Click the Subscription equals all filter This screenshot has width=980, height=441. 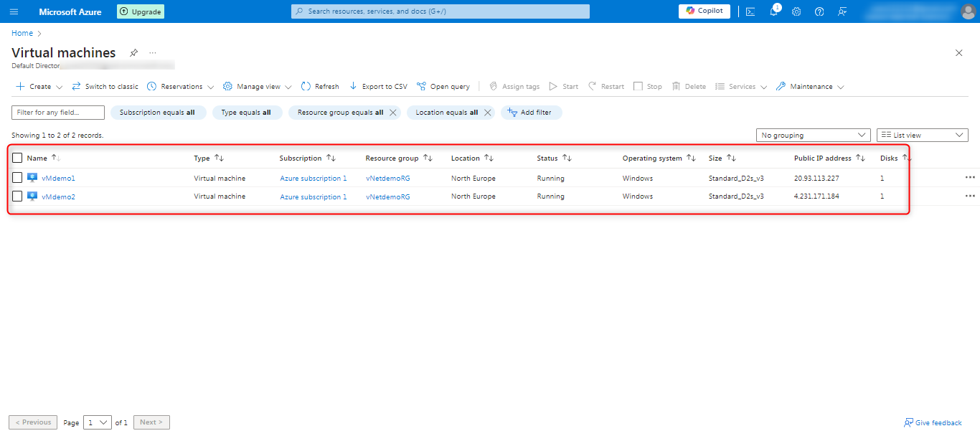[x=157, y=113]
